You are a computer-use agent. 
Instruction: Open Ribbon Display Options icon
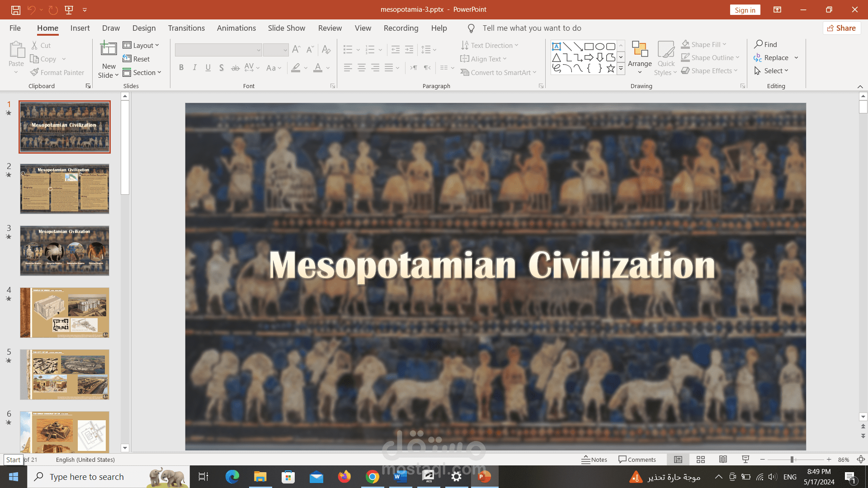click(777, 9)
